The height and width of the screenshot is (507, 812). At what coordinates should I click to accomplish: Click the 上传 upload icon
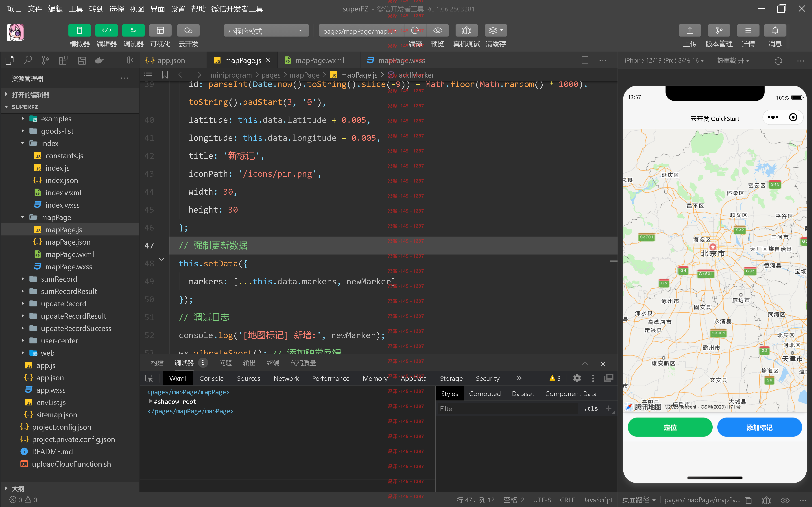point(690,30)
